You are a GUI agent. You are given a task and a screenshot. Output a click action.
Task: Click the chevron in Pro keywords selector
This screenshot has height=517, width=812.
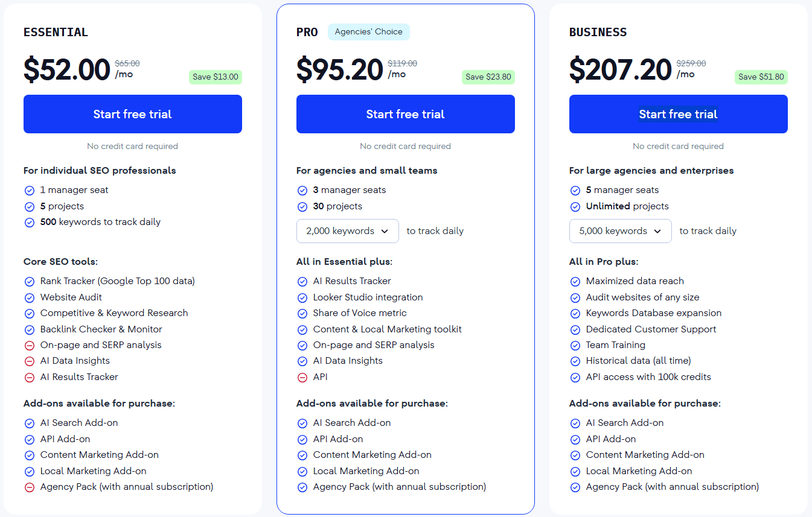pos(386,231)
